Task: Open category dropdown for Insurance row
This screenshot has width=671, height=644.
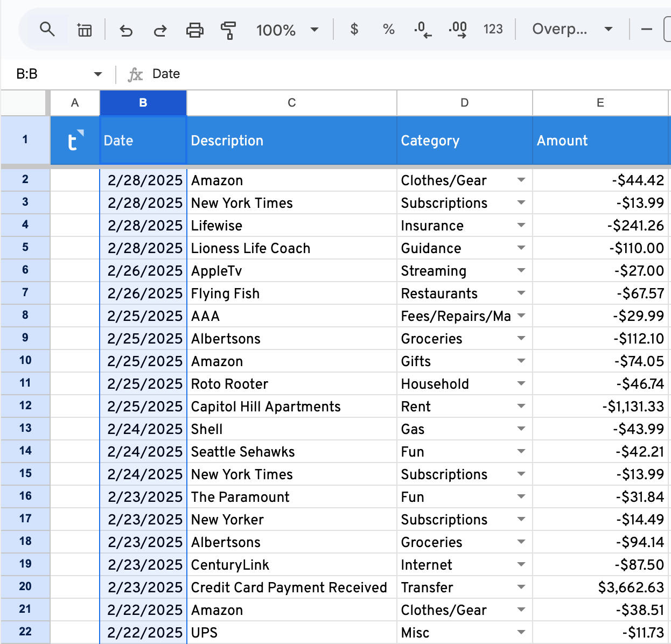Action: click(521, 225)
